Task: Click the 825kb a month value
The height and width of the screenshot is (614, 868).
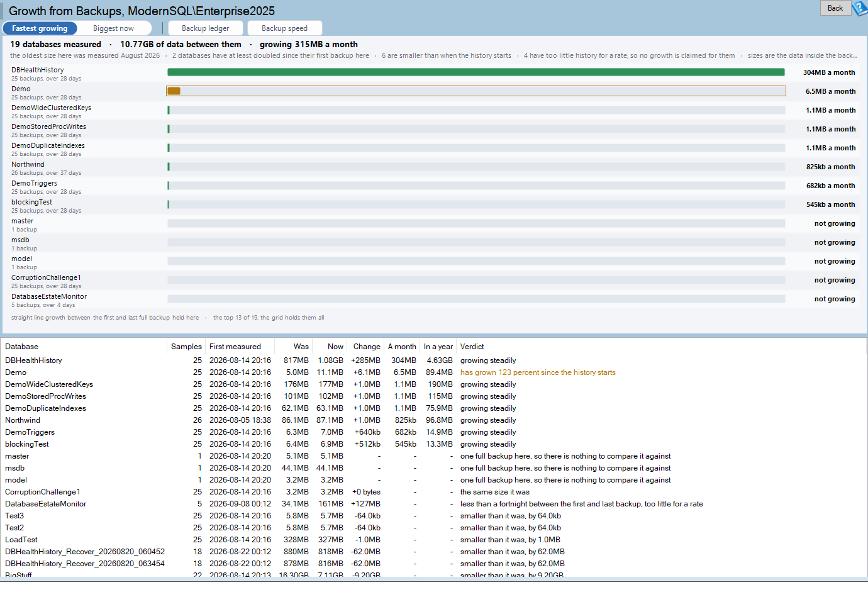Action: coord(830,167)
